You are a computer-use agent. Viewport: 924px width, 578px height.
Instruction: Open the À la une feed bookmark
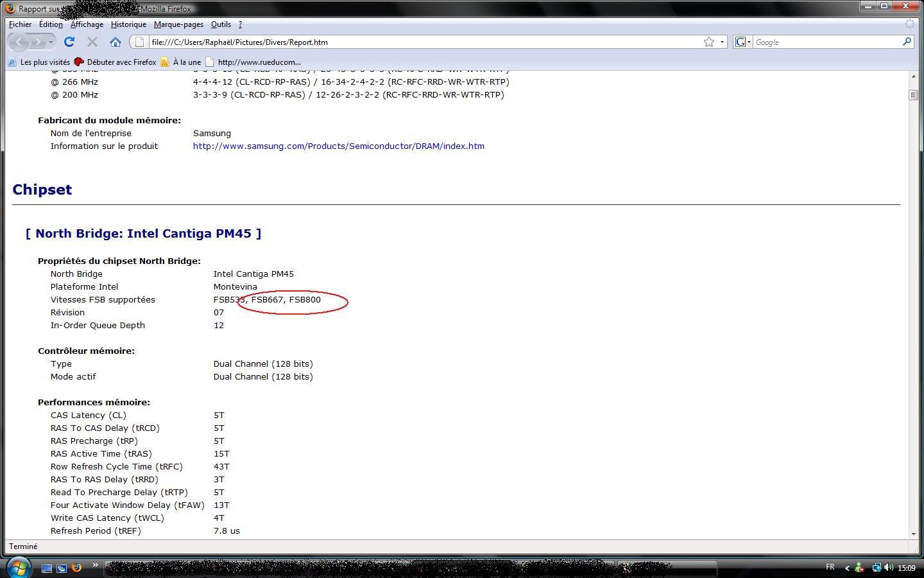tap(180, 62)
